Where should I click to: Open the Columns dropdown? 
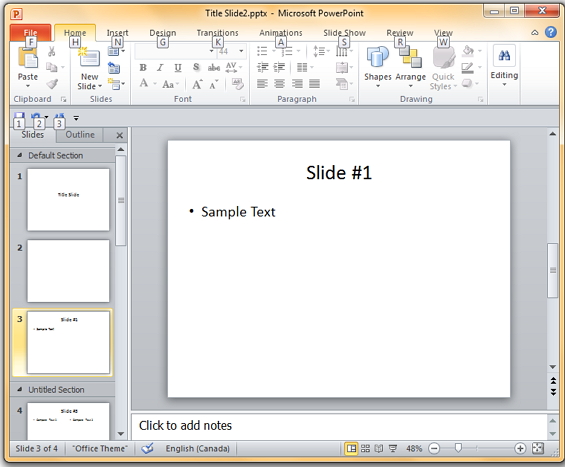305,67
